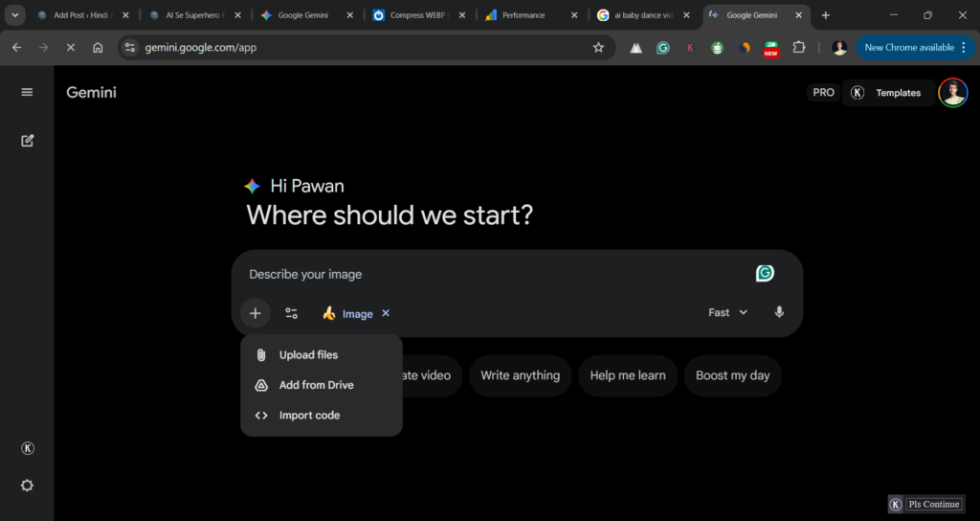Start a new chat with the compose icon
The width and height of the screenshot is (980, 521).
(x=27, y=141)
